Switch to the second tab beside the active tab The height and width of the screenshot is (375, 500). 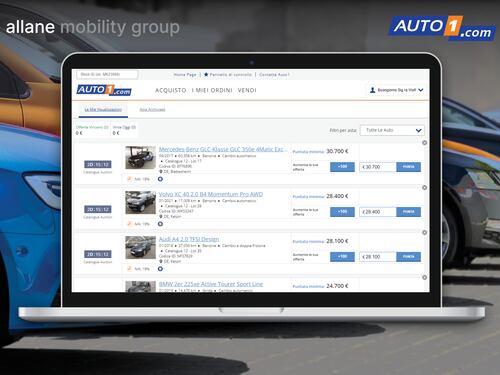(x=152, y=110)
